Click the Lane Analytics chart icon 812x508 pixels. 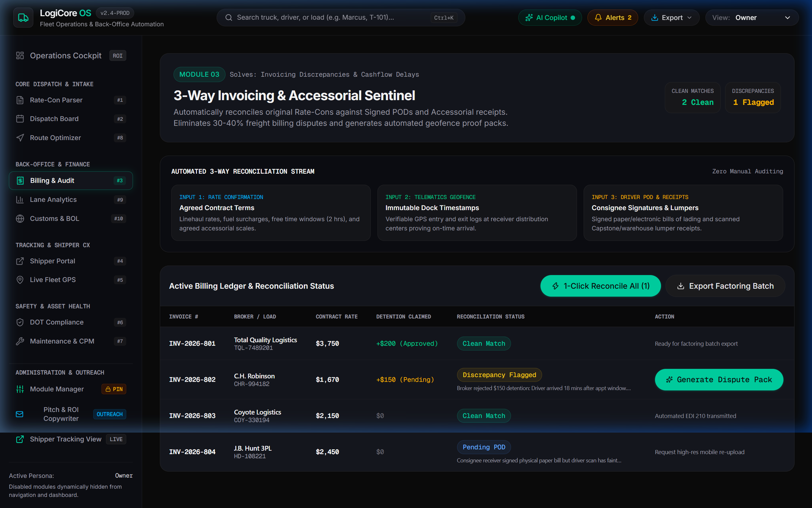pyautogui.click(x=20, y=200)
